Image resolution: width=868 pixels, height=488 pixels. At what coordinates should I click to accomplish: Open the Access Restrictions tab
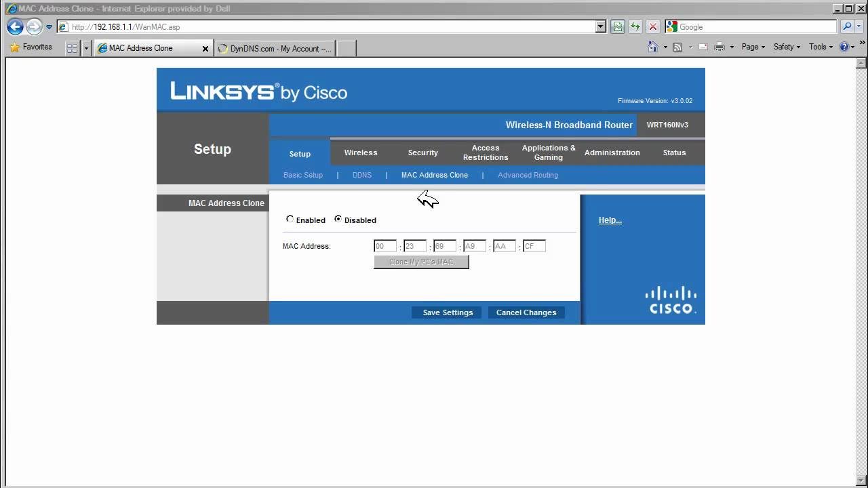coord(486,152)
